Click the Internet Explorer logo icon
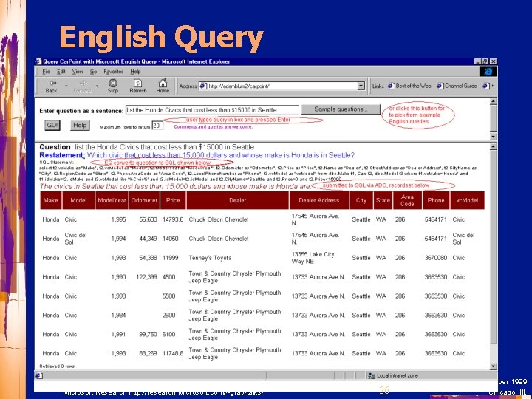Screen dimensions: 532x399 tap(488, 72)
